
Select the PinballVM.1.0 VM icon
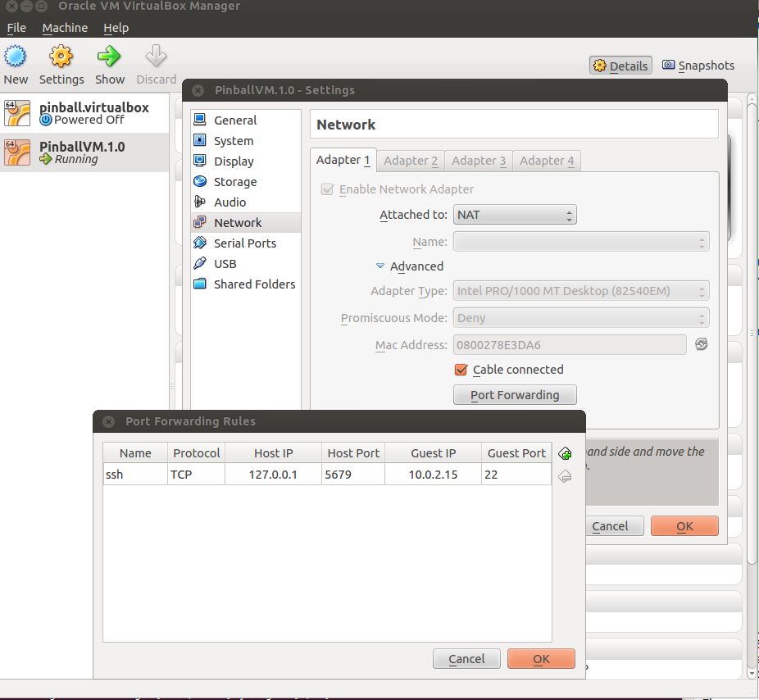pos(17,152)
